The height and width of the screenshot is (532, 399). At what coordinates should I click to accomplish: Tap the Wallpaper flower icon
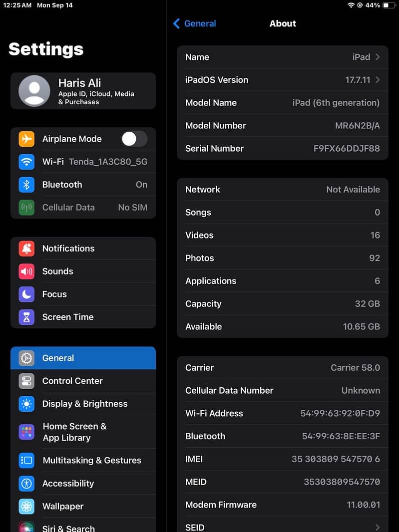pos(26,506)
